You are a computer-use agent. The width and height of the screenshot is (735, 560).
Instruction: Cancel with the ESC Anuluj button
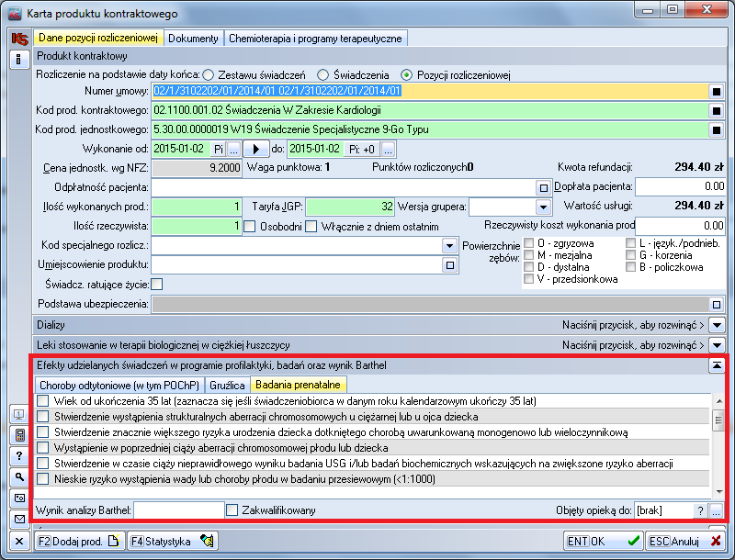click(684, 542)
